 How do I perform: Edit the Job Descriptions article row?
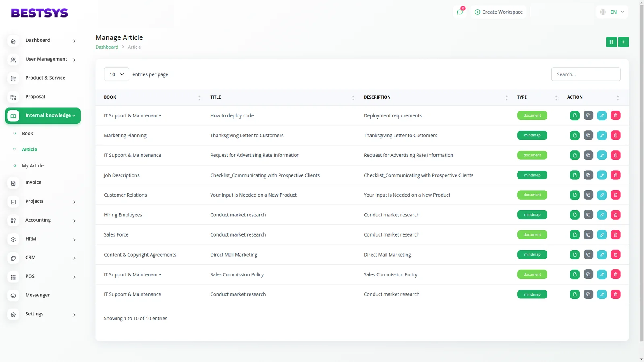tap(602, 175)
